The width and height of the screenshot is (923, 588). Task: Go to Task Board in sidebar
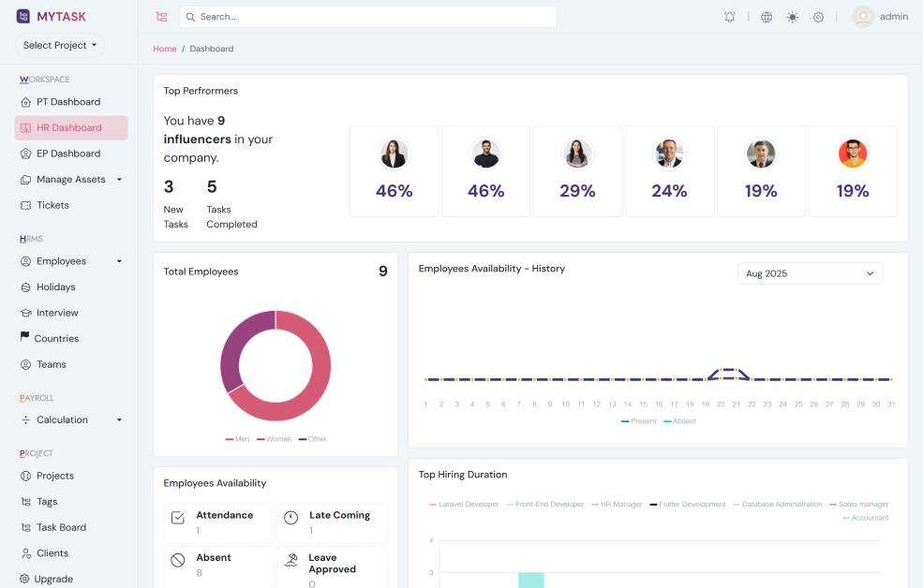[x=61, y=527]
